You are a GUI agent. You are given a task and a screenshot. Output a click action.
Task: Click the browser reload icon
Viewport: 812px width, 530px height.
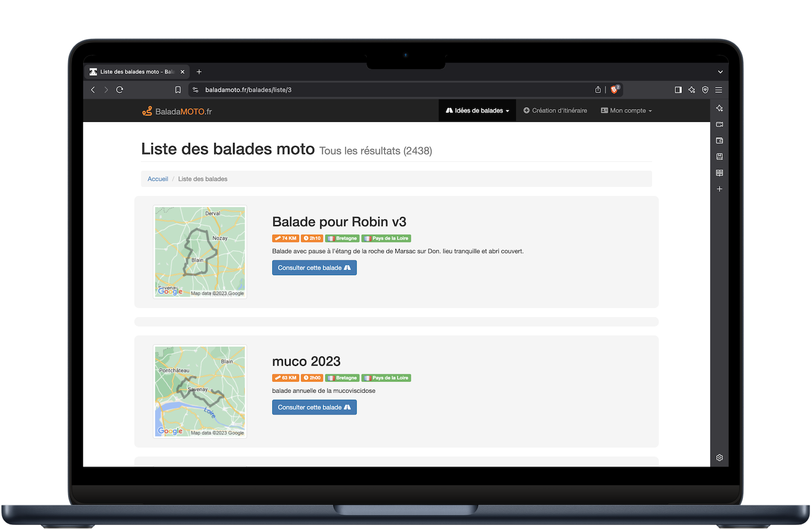[120, 90]
